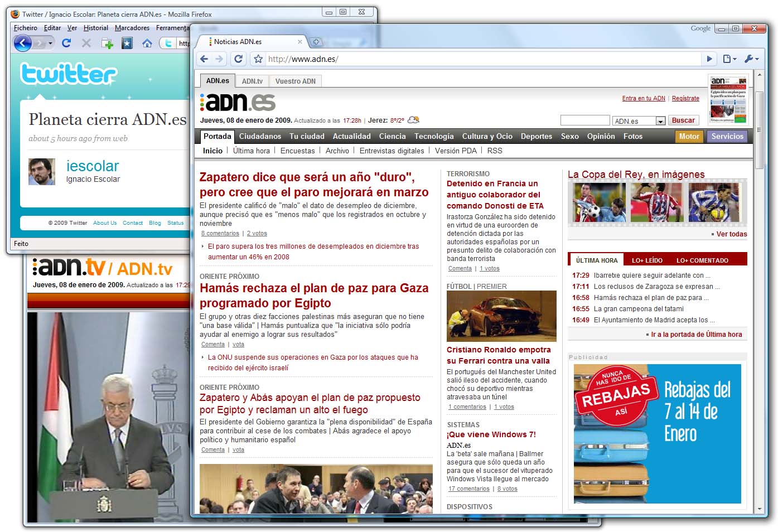This screenshot has height=532, width=778.
Task: Select the Vuestro ADN tab
Action: coord(295,81)
